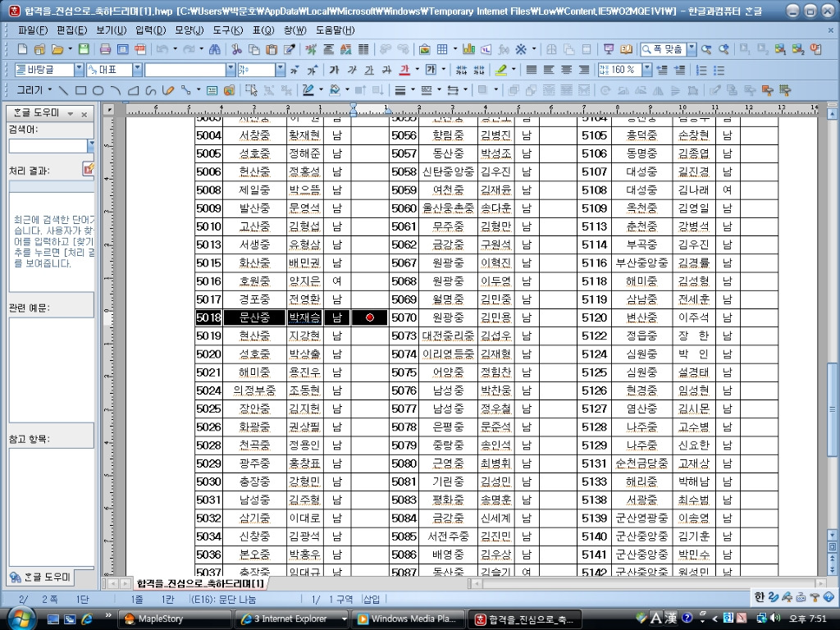Click the MapleStory taskbar button
Viewport: 840px width, 630px height.
tap(175, 619)
